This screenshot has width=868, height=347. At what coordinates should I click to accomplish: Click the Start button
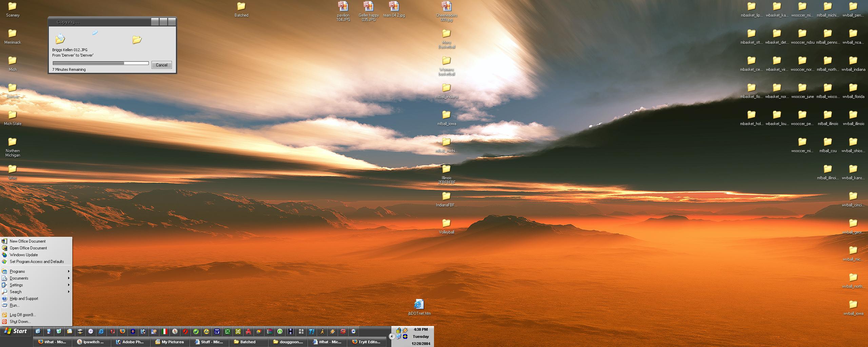click(x=16, y=331)
